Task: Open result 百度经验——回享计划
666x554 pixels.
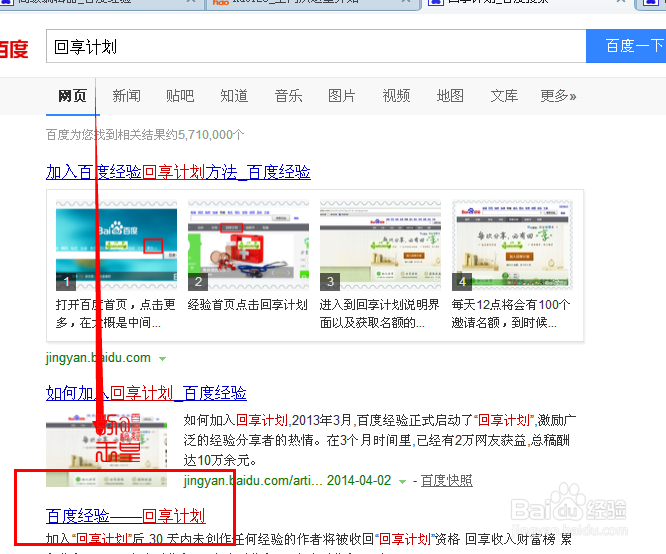Action: tap(126, 516)
